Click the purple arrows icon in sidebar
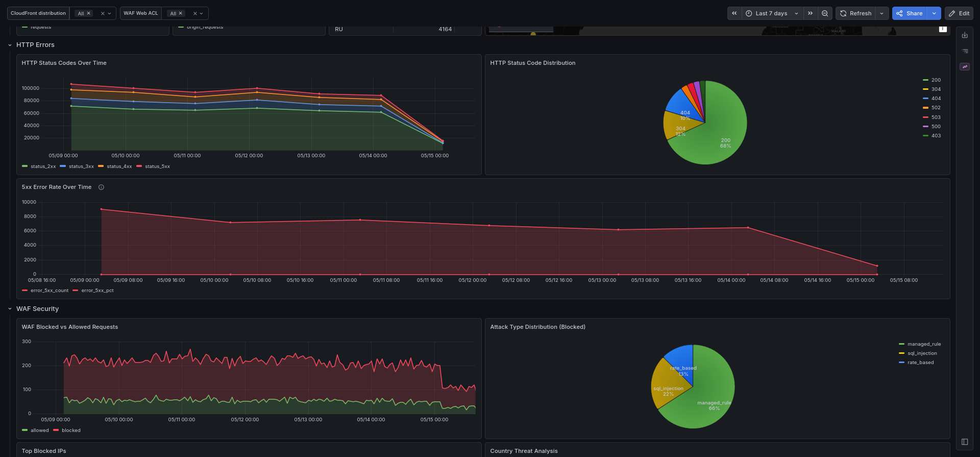 [x=965, y=67]
